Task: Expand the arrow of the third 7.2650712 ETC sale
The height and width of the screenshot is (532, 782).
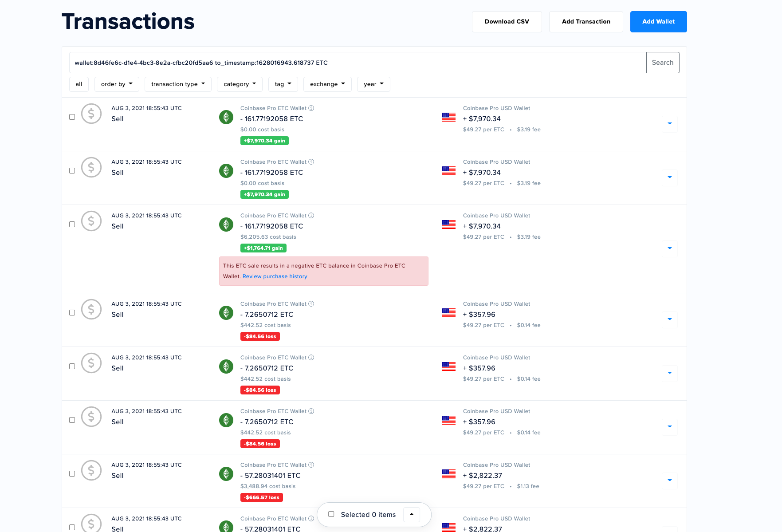Action: (x=670, y=427)
